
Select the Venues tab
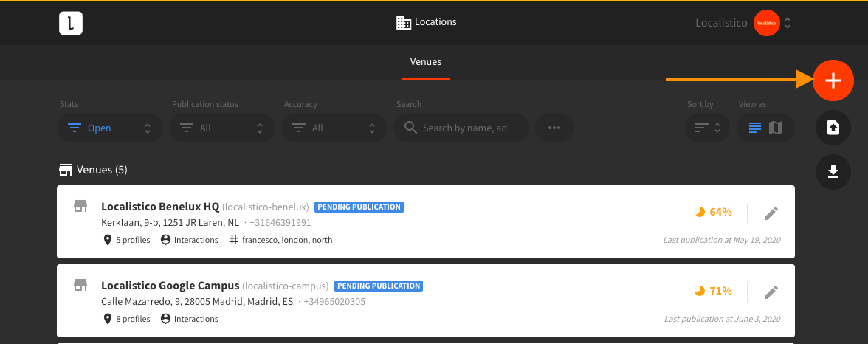coord(426,62)
